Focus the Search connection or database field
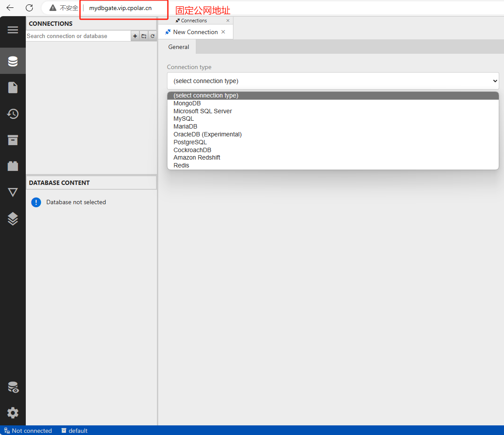The image size is (504, 435). coord(78,36)
